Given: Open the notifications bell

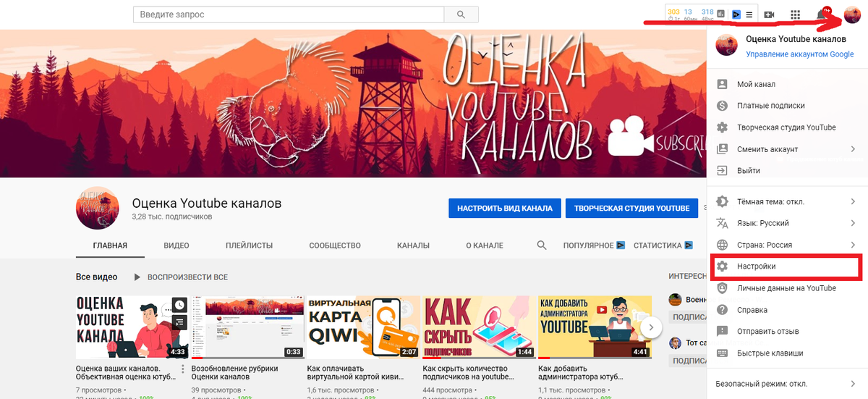Looking at the screenshot, I should (x=822, y=14).
